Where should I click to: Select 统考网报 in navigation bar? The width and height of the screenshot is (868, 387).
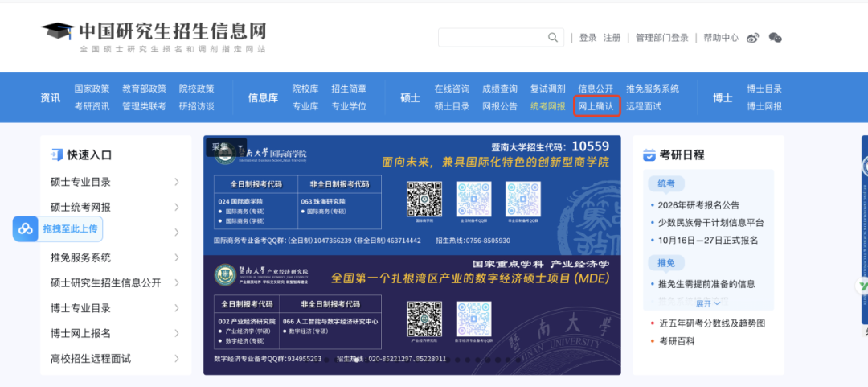pos(547,106)
